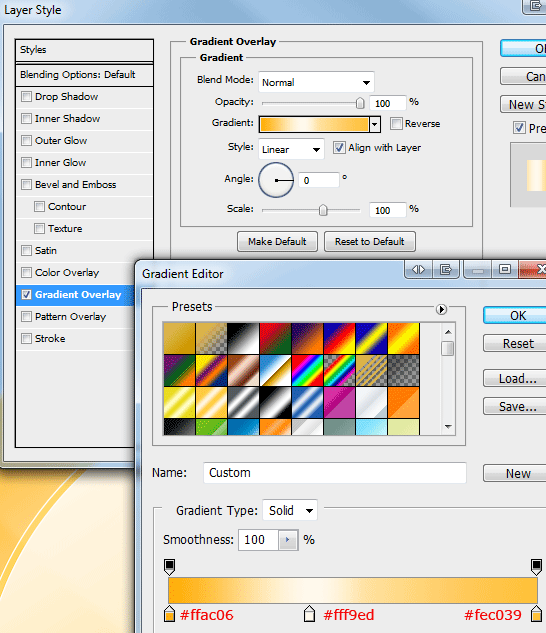Open the Style Linear dropdown

coord(291,149)
